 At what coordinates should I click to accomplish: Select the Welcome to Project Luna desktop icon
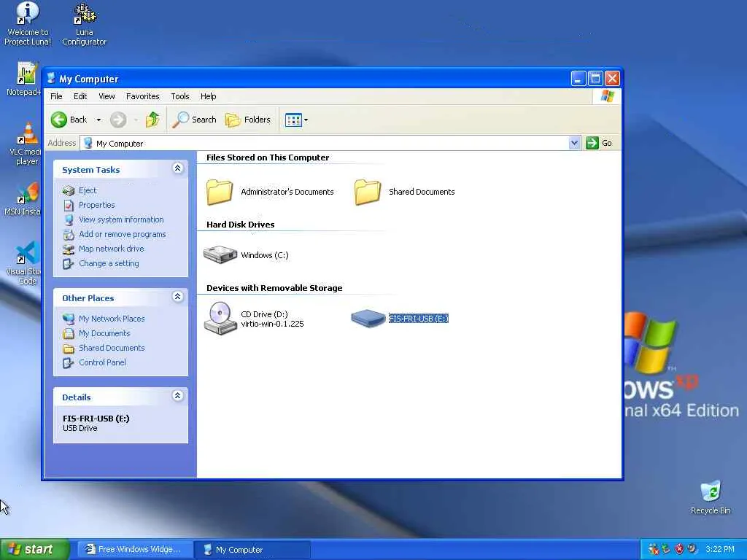tap(28, 24)
